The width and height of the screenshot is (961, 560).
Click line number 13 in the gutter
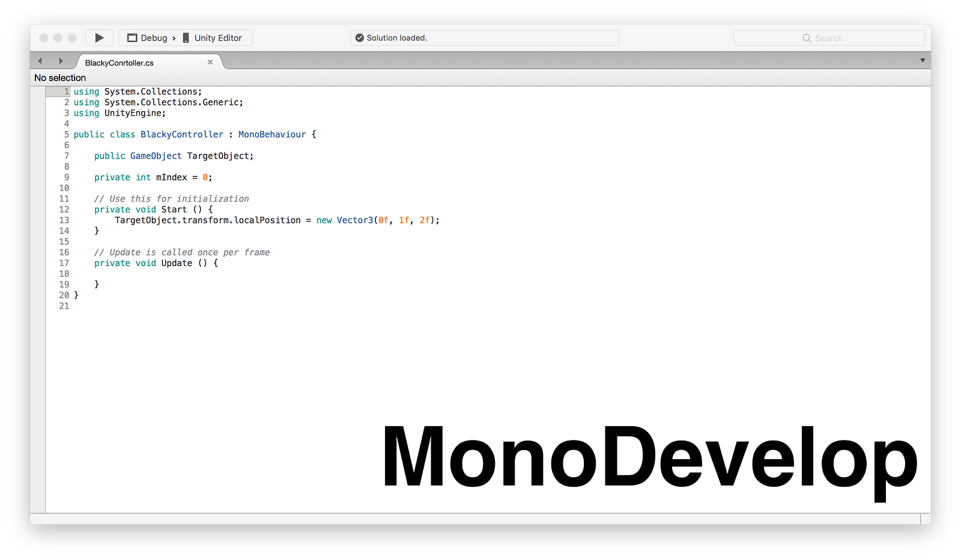[64, 220]
